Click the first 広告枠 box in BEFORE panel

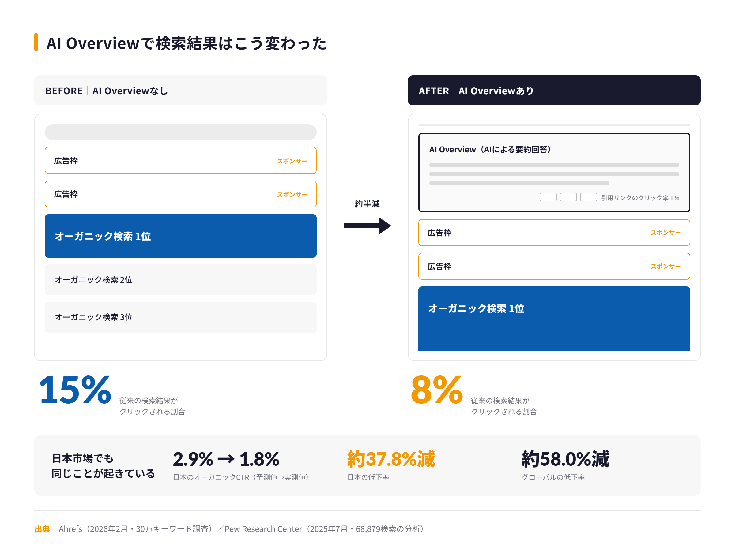pos(180,160)
